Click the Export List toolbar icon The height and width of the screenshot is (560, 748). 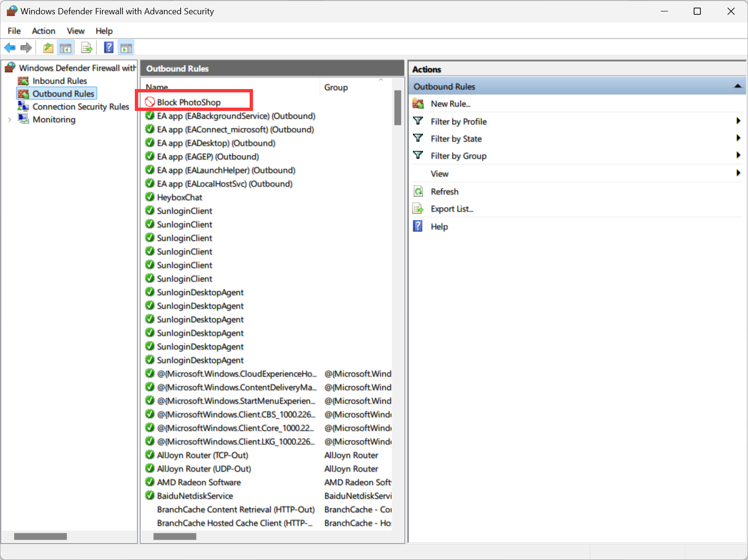point(87,48)
